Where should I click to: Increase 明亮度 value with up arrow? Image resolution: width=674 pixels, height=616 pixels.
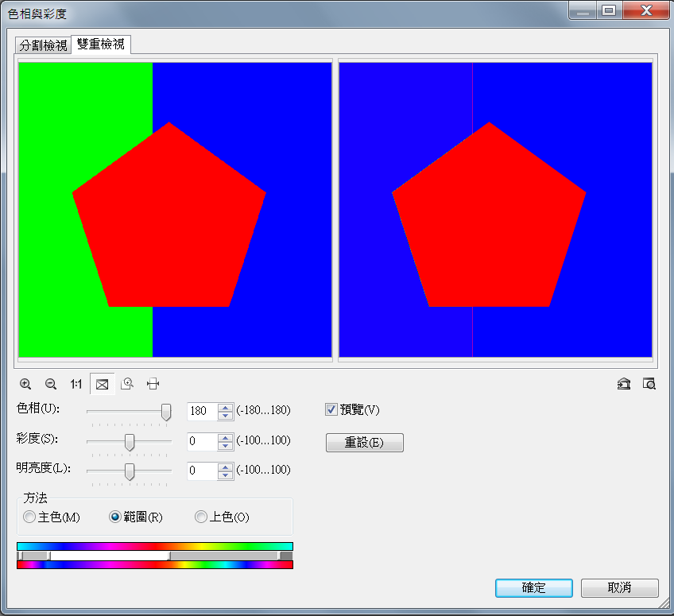225,467
